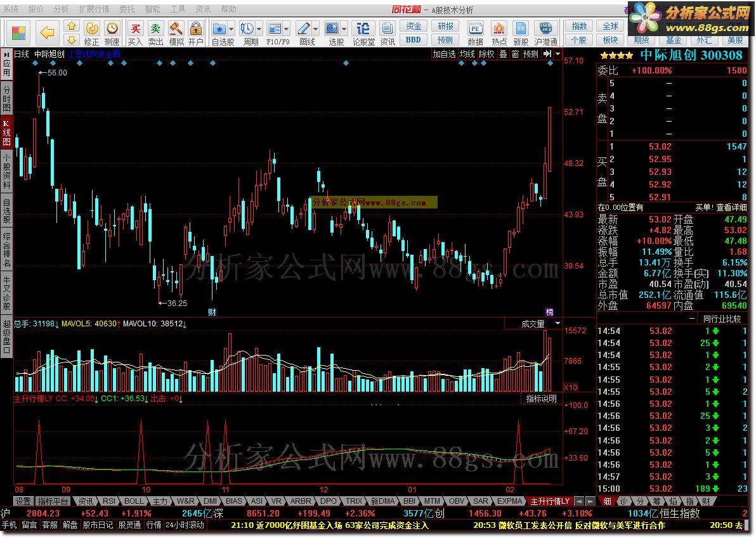The width and height of the screenshot is (756, 538).
Task: Switch to the MACD-row BOLL indicator tab
Action: pos(134,501)
